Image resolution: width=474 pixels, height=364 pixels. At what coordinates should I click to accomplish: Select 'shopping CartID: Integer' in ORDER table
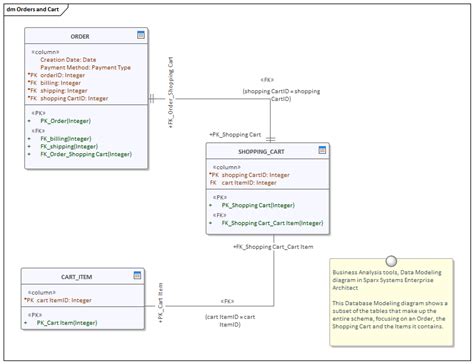pyautogui.click(x=74, y=98)
